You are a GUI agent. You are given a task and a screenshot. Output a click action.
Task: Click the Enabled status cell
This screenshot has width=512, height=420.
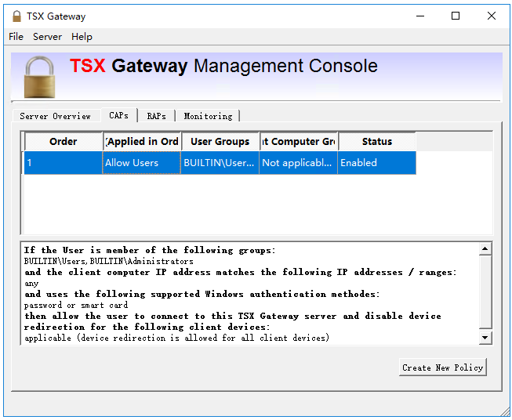377,162
